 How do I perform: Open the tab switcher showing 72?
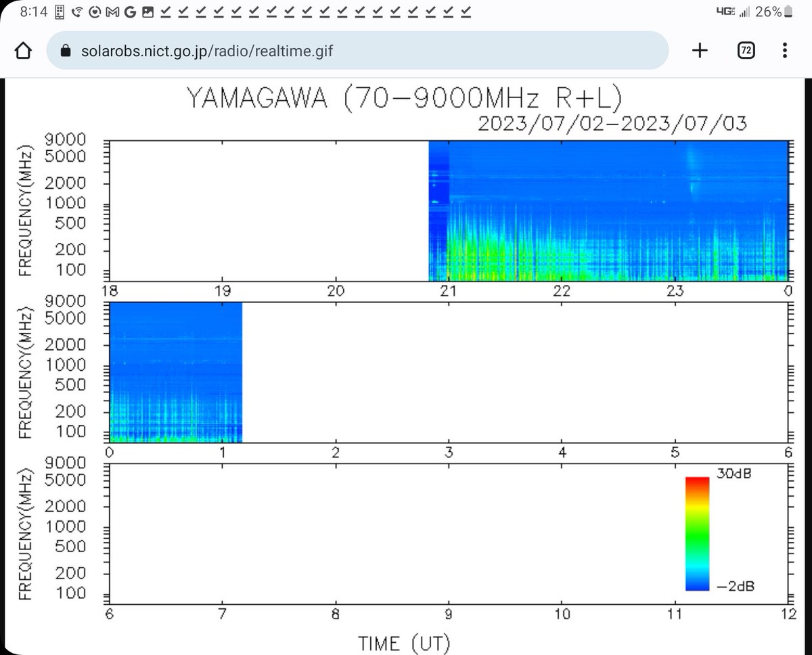coord(746,51)
